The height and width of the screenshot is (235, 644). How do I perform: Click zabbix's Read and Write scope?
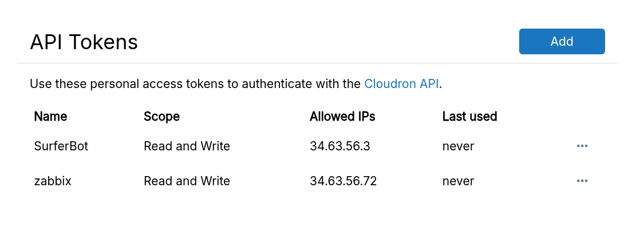(187, 181)
